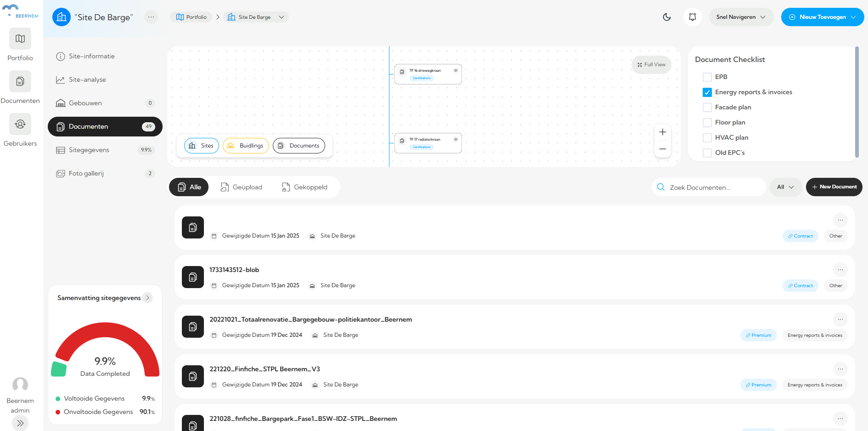Open three-dot menu for 1733143512-blob document

[x=840, y=270]
